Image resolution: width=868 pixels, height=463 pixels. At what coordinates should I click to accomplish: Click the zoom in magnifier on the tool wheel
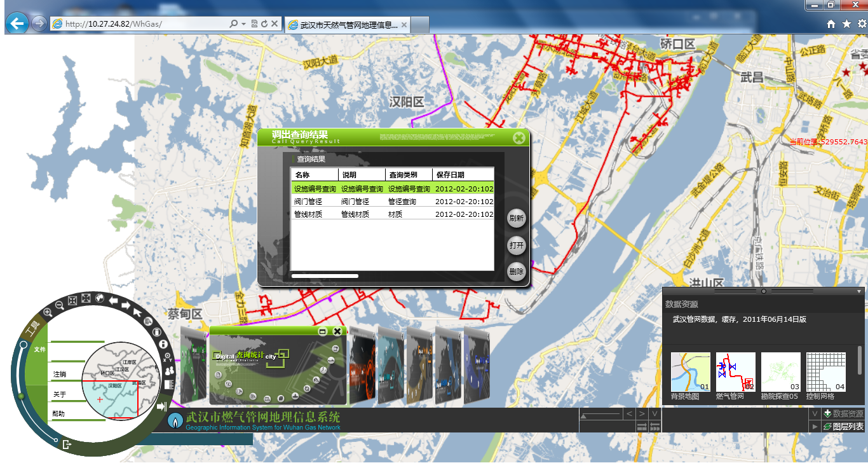(x=47, y=312)
